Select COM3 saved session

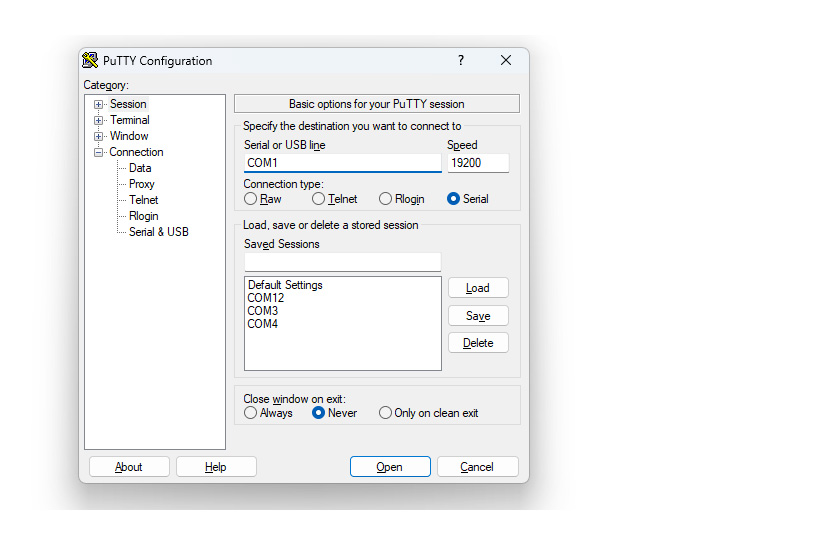coord(263,311)
